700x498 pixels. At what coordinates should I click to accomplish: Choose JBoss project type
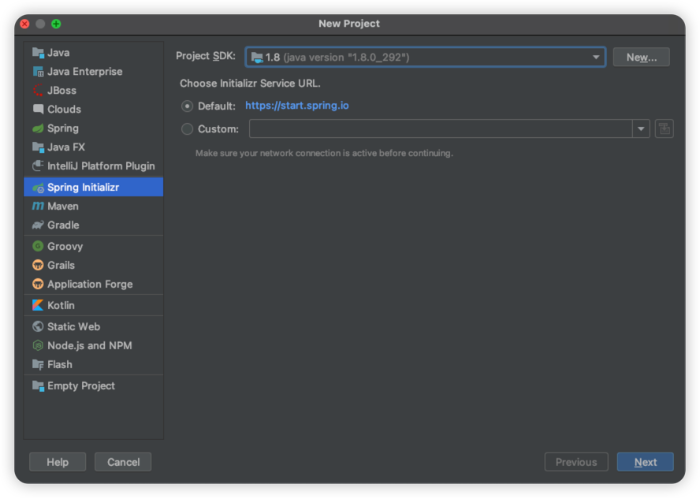tap(94, 90)
